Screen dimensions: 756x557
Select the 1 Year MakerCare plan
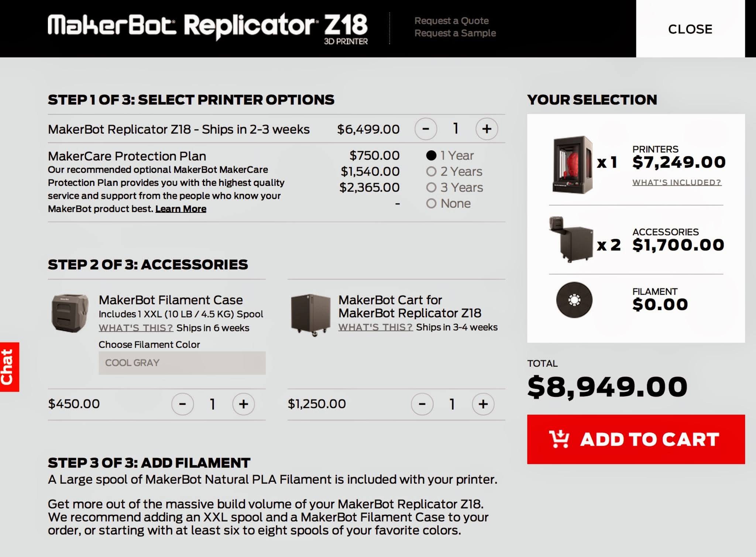431,155
